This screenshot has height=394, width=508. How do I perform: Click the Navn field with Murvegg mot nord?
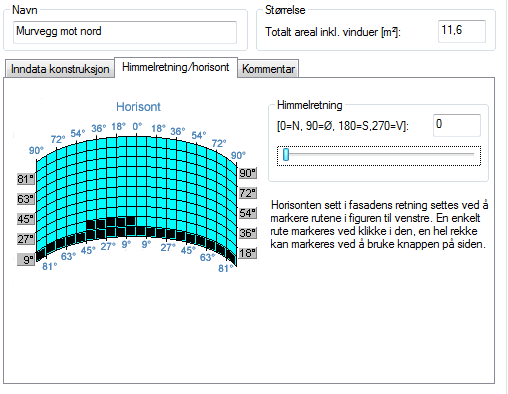(x=125, y=32)
